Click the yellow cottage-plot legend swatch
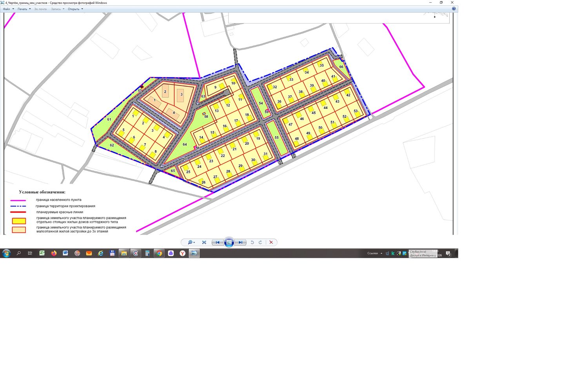Screen dimensions: 588x366 [x=19, y=221]
